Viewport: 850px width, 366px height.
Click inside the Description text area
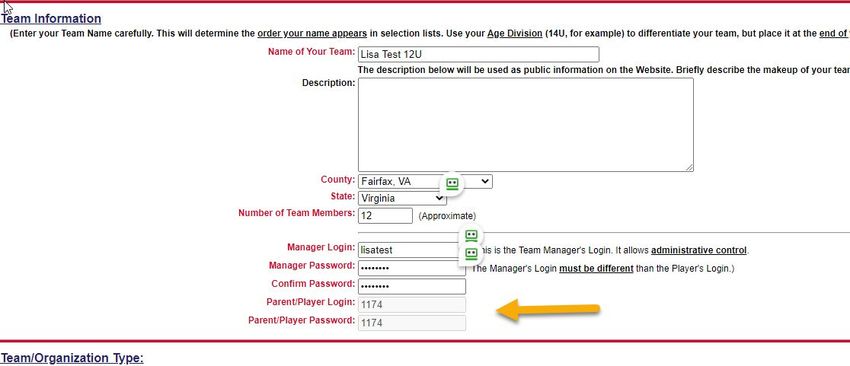tap(525, 125)
